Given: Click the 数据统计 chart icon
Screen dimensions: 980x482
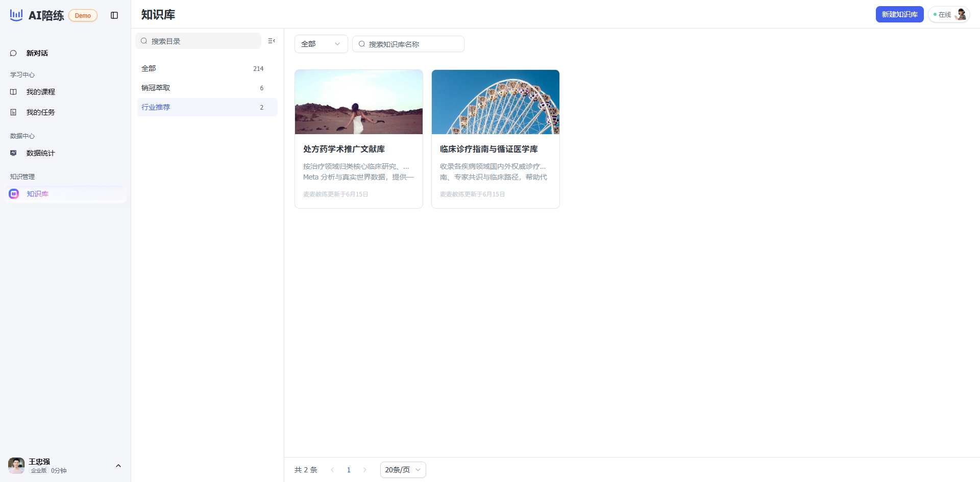Looking at the screenshot, I should [x=13, y=153].
